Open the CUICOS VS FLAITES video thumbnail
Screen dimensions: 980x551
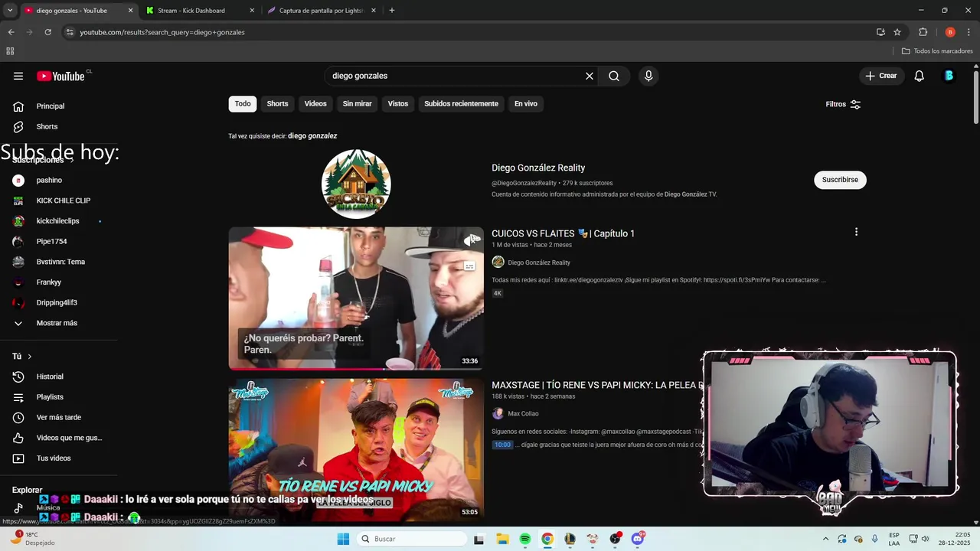tap(356, 298)
